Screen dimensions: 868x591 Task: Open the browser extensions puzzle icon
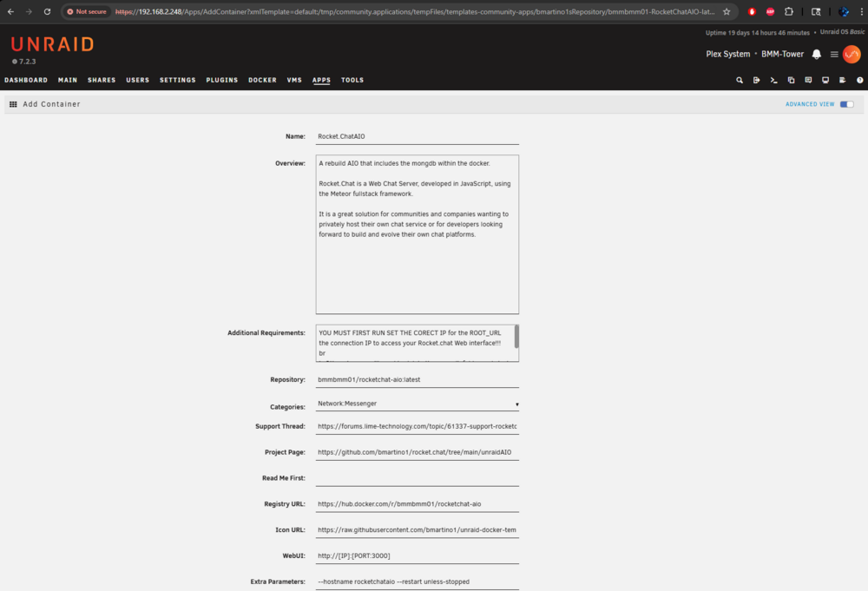(x=789, y=11)
